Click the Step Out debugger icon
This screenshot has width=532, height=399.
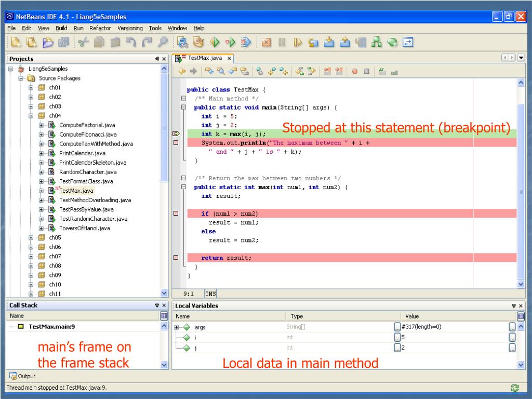(345, 42)
